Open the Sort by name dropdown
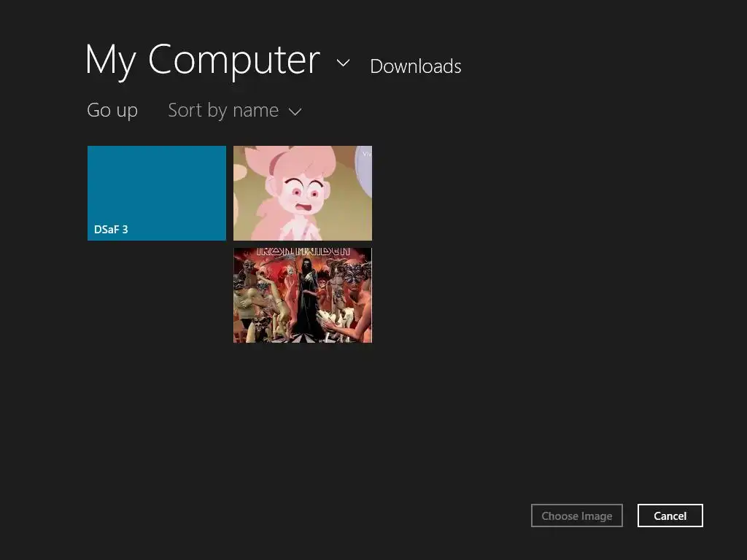747x560 pixels. [x=235, y=111]
